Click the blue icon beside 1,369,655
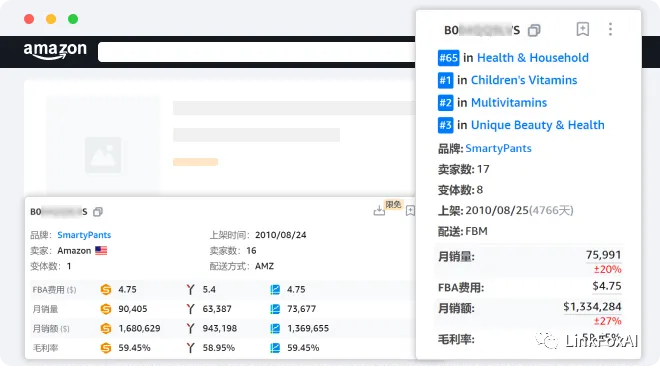This screenshot has height=368, width=660. click(275, 328)
